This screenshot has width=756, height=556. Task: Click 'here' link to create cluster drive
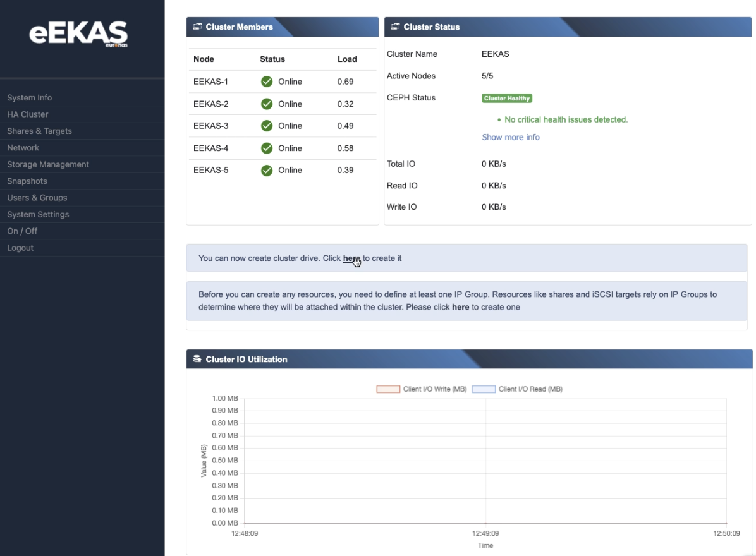pos(351,258)
